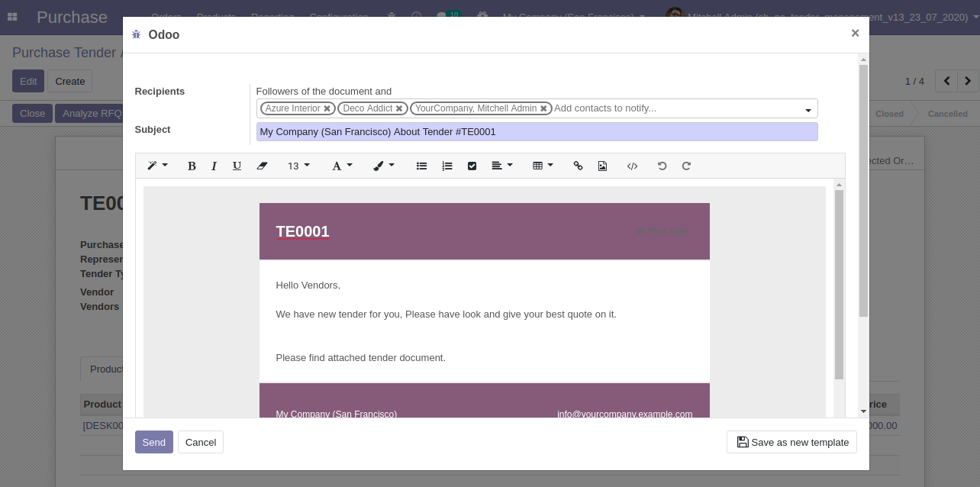This screenshot has width=980, height=487.
Task: Click the Cancelled status stage
Action: [x=947, y=114]
